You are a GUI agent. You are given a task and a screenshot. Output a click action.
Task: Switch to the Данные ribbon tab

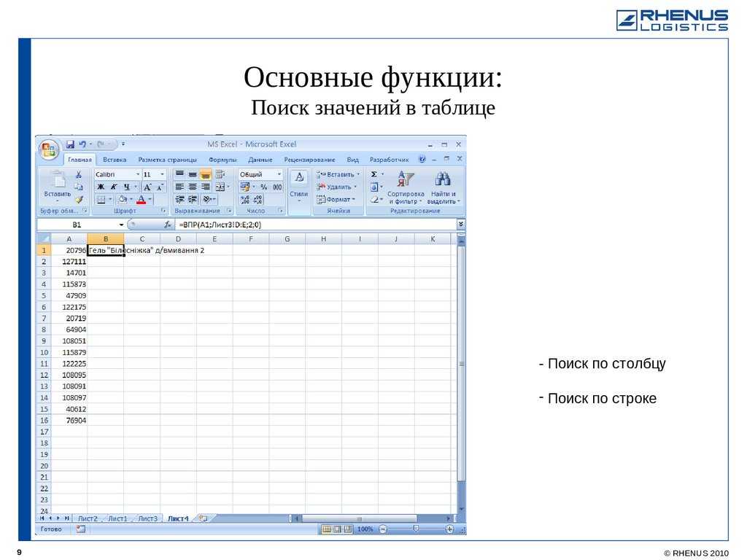260,160
